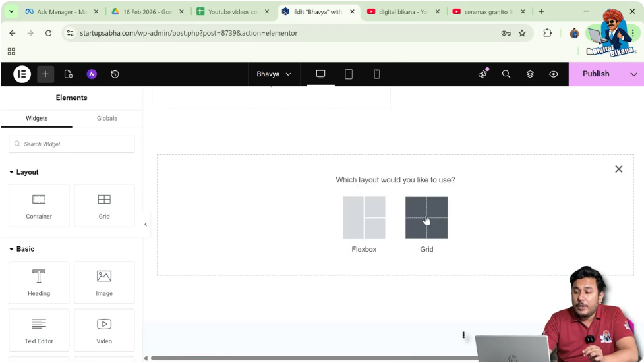Click the Add Element plus icon

tap(45, 74)
